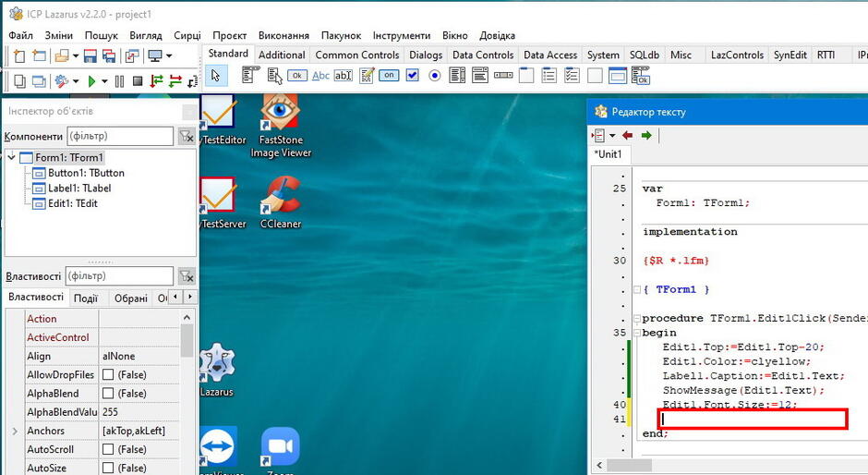Switch to the Common Controls palette tab
Image resolution: width=868 pixels, height=475 pixels.
click(x=357, y=55)
